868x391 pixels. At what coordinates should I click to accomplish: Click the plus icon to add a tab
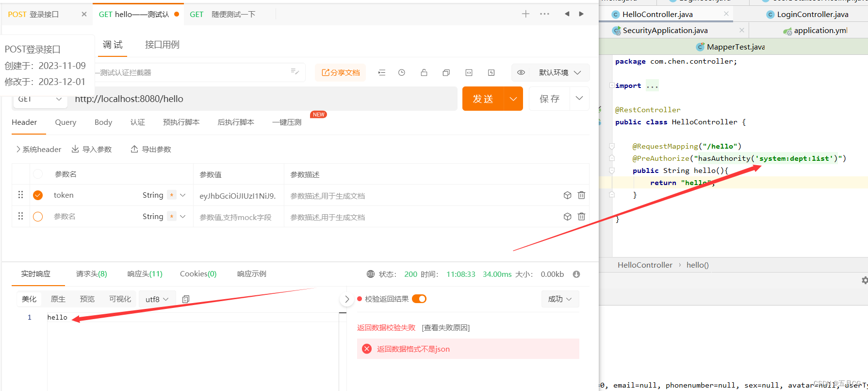point(525,14)
